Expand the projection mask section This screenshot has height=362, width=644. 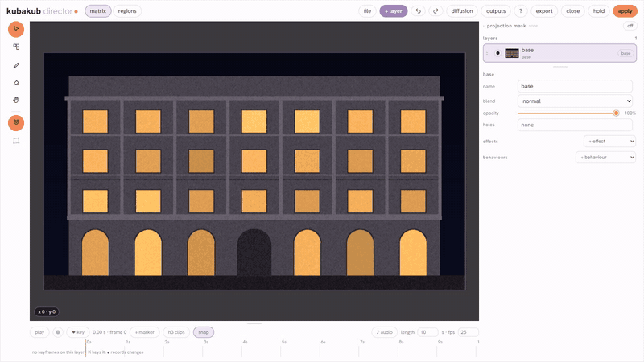tap(484, 26)
